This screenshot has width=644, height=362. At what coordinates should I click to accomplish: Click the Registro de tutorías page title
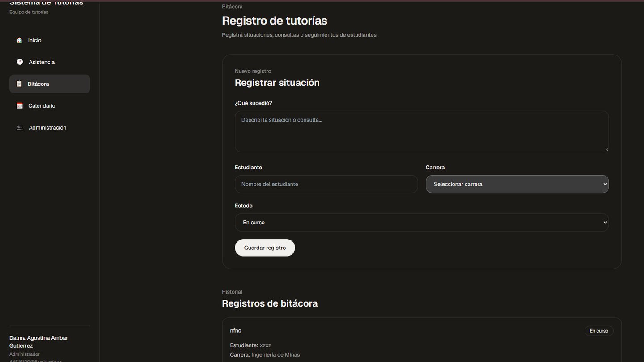coord(275,21)
